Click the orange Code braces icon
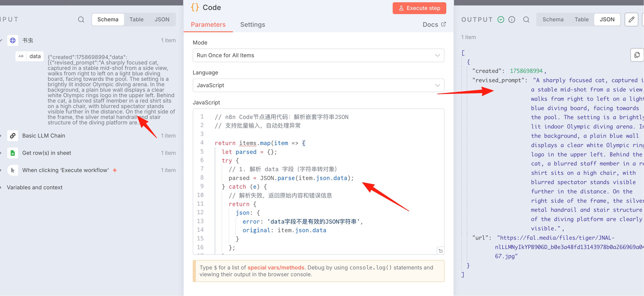644x296 pixels. (195, 7)
